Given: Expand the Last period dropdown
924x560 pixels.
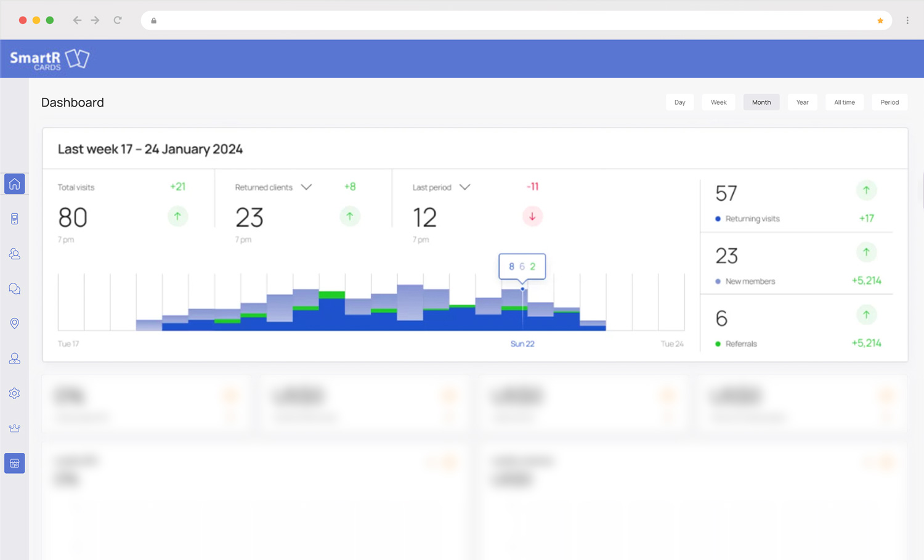Looking at the screenshot, I should tap(465, 187).
